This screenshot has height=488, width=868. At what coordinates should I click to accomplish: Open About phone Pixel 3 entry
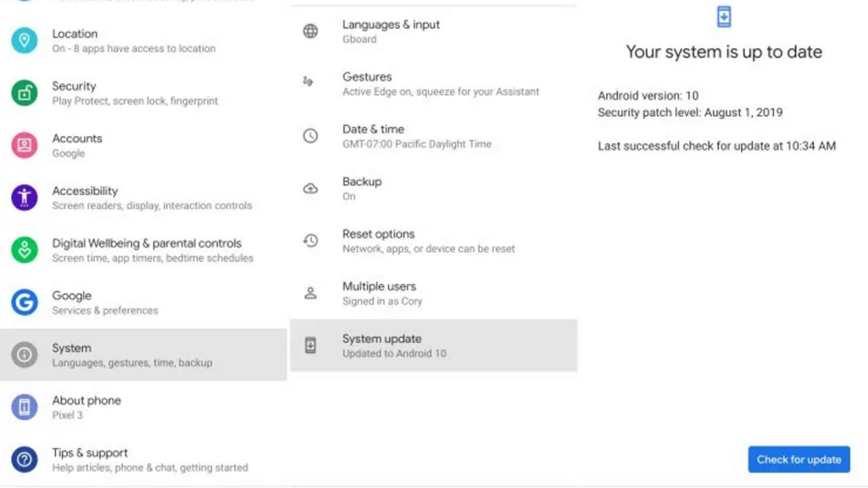click(143, 407)
